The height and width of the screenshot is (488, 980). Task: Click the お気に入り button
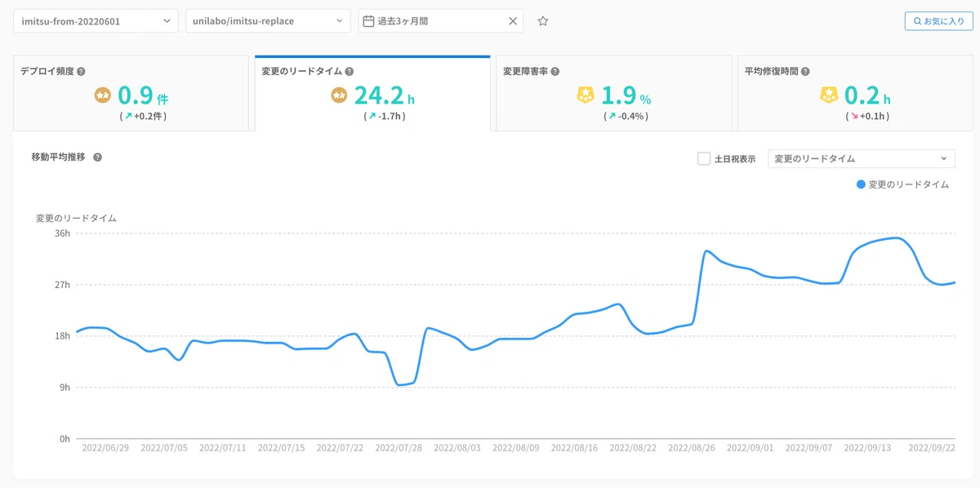coord(938,21)
